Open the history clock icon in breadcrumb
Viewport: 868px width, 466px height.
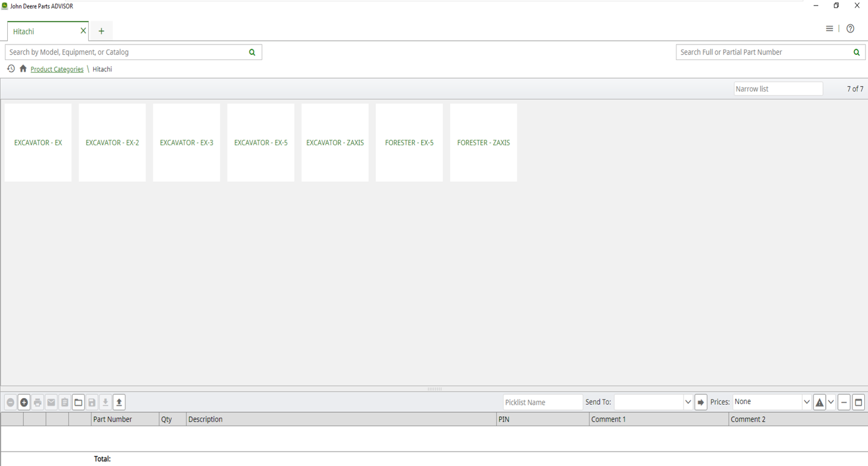[11, 69]
